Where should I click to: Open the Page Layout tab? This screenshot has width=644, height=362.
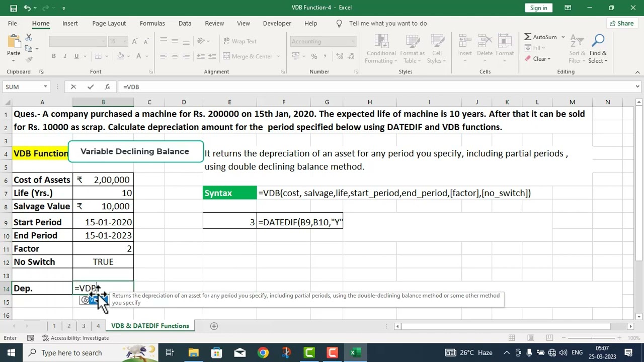click(x=109, y=23)
